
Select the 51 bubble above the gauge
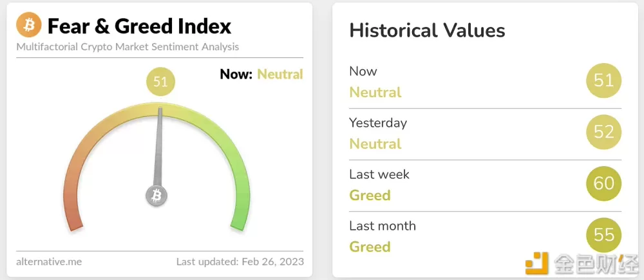coord(160,82)
